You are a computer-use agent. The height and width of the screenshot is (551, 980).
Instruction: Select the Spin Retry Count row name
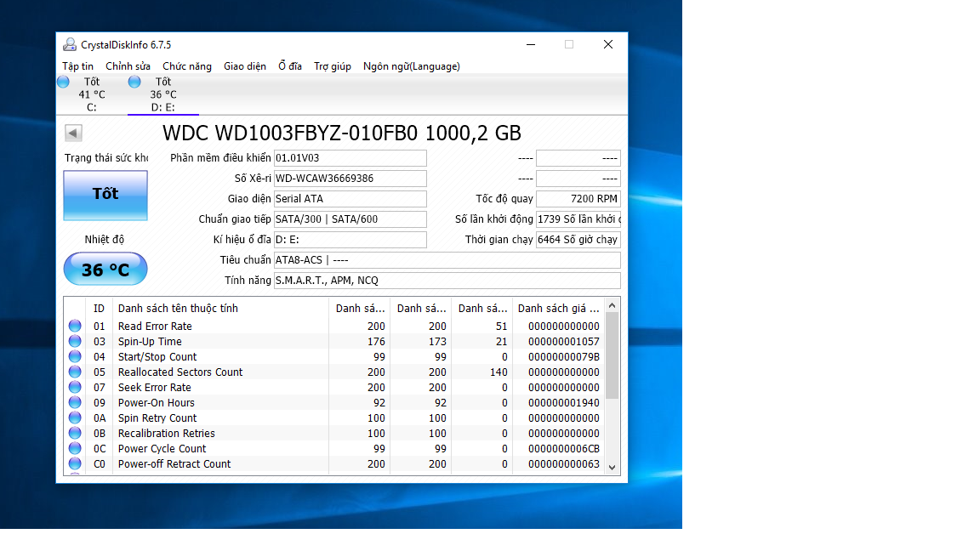(157, 418)
